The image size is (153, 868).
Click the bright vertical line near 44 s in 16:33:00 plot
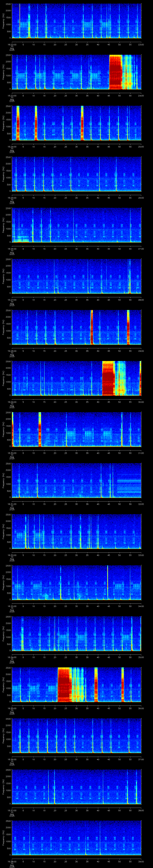click(x=108, y=583)
